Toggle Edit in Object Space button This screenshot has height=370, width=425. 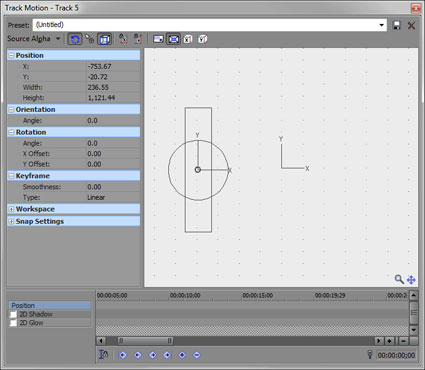104,39
